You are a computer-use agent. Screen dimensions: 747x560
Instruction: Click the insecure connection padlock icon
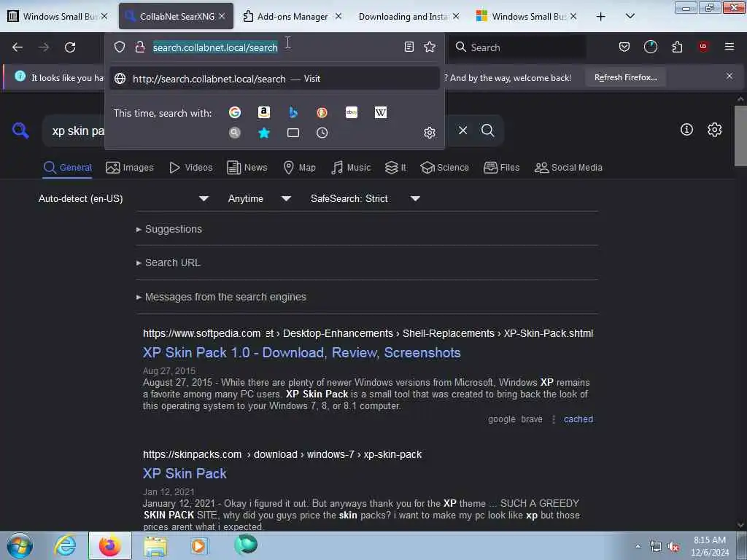click(139, 47)
